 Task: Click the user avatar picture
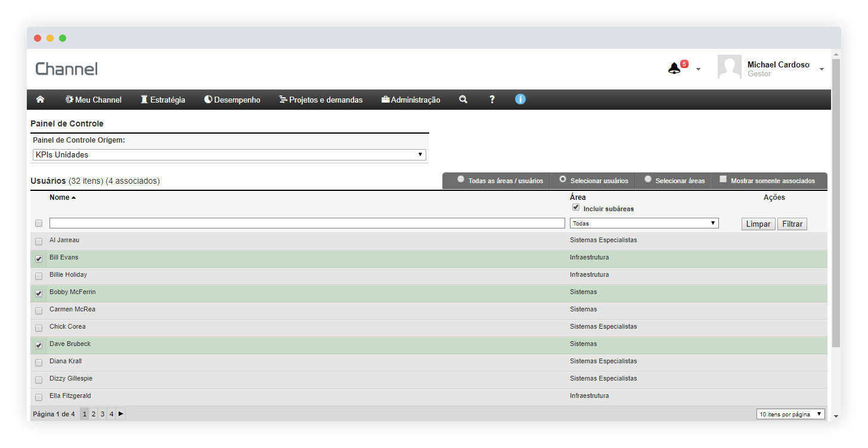[729, 67]
